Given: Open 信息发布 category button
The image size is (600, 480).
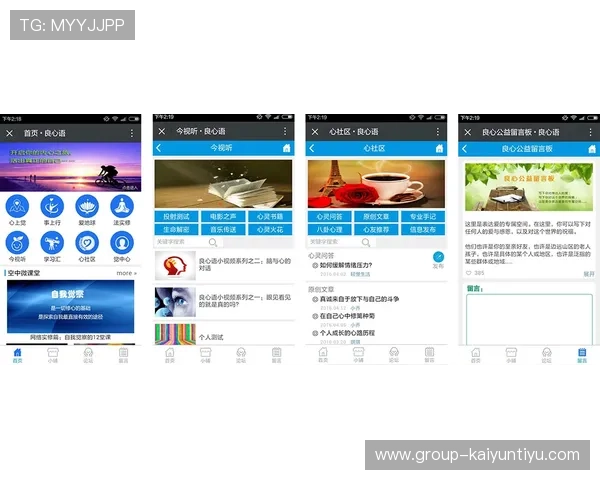Looking at the screenshot, I should click(423, 229).
